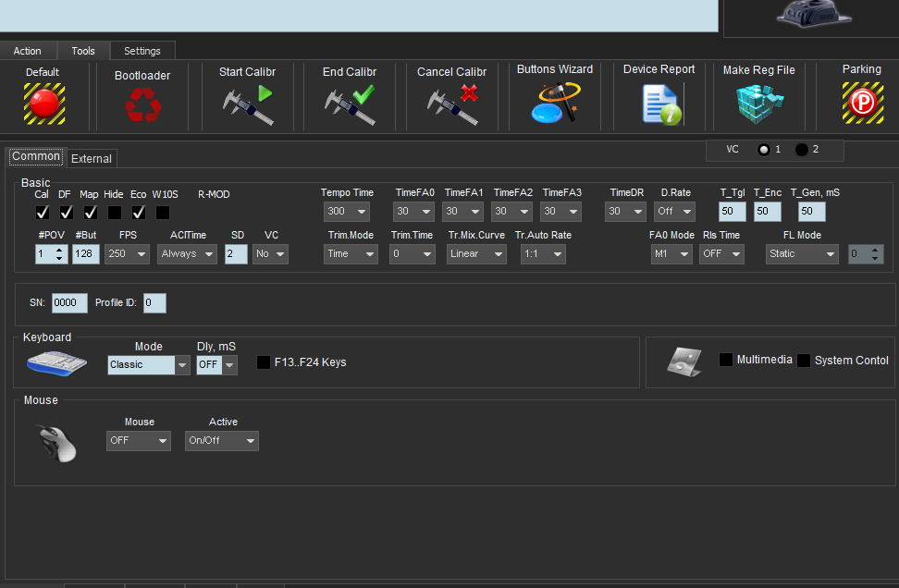Image resolution: width=899 pixels, height=588 pixels.
Task: Abort calibration with the Cancel Calibr icon
Action: pos(452,104)
